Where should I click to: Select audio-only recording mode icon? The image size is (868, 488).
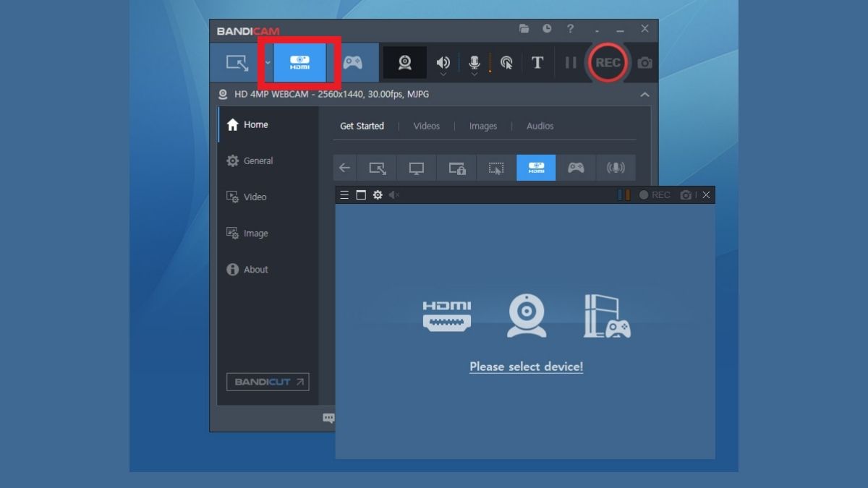pos(616,168)
